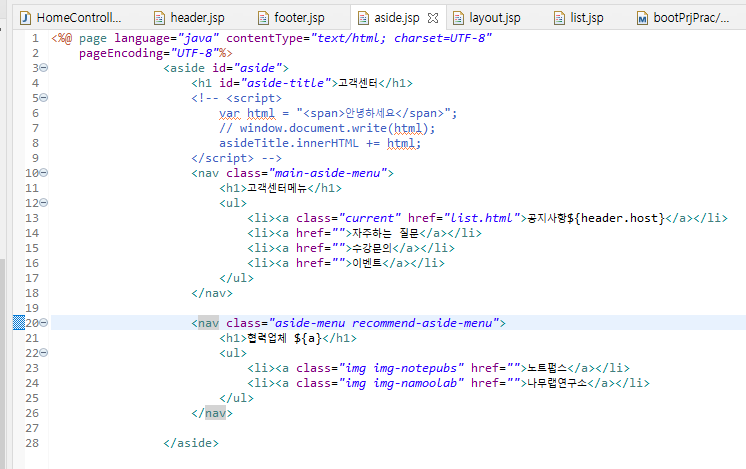Click the JSP file icon on aside.jsp tab

click(363, 19)
